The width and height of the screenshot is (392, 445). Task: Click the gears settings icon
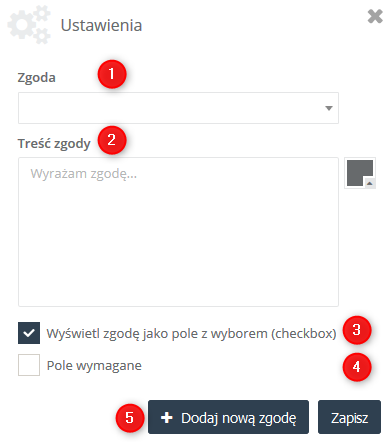(29, 25)
